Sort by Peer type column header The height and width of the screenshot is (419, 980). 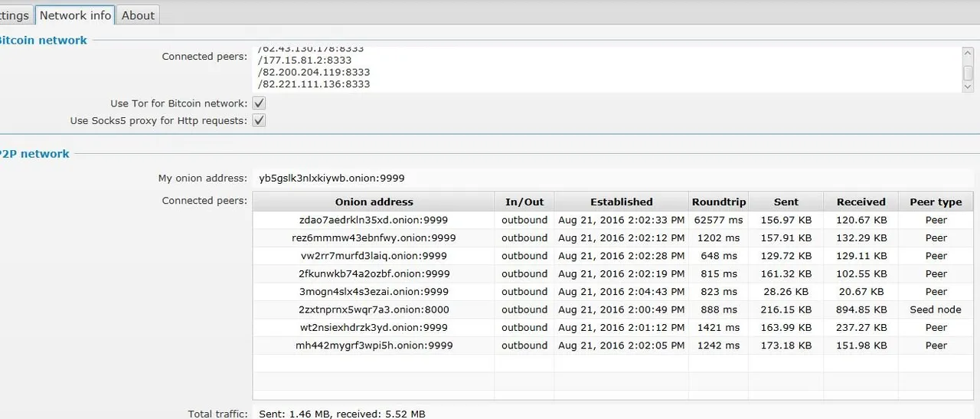pos(936,202)
